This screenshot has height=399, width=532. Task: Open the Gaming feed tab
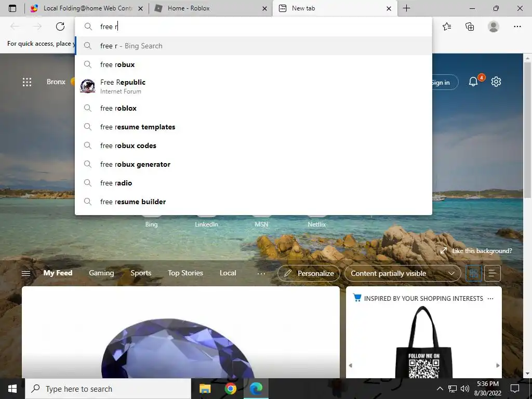click(x=101, y=273)
